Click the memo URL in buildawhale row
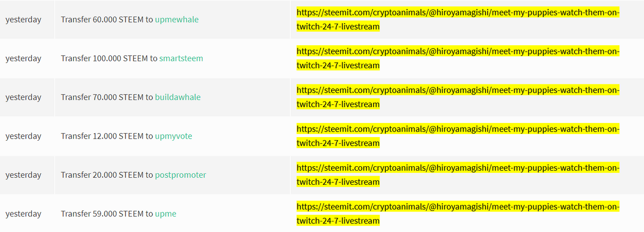The image size is (644, 232). click(x=458, y=97)
